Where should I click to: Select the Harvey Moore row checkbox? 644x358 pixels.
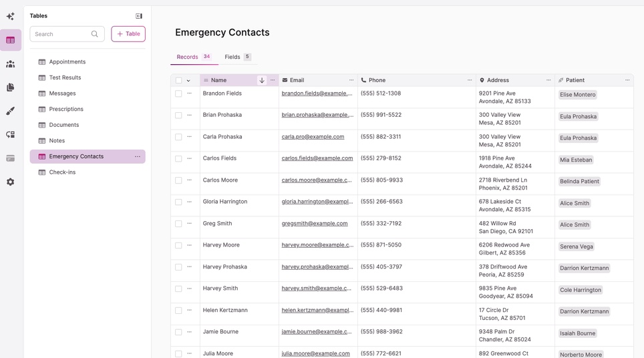[178, 246]
